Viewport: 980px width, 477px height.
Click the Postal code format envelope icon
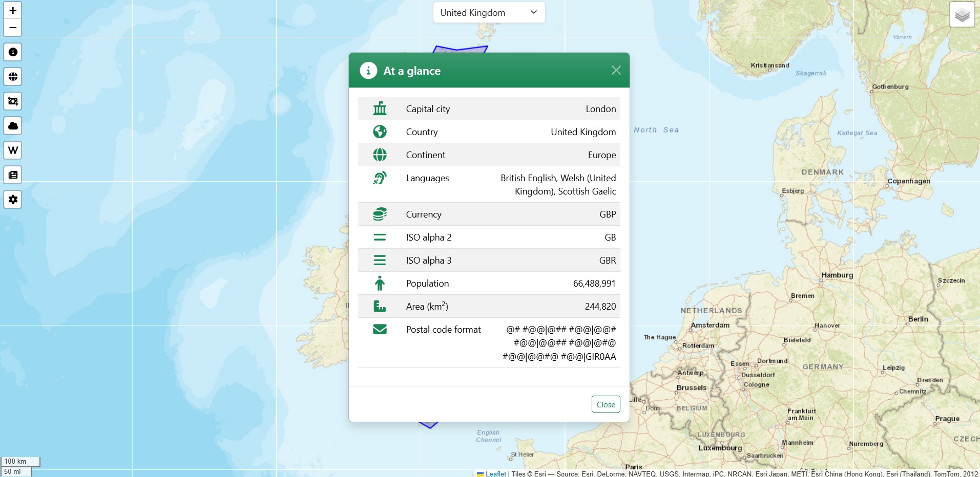[380, 330]
